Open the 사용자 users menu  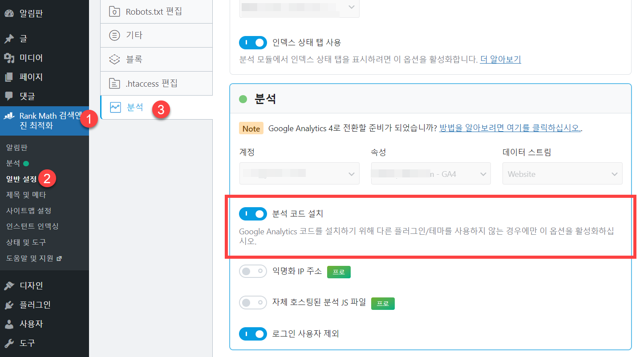click(x=45, y=324)
